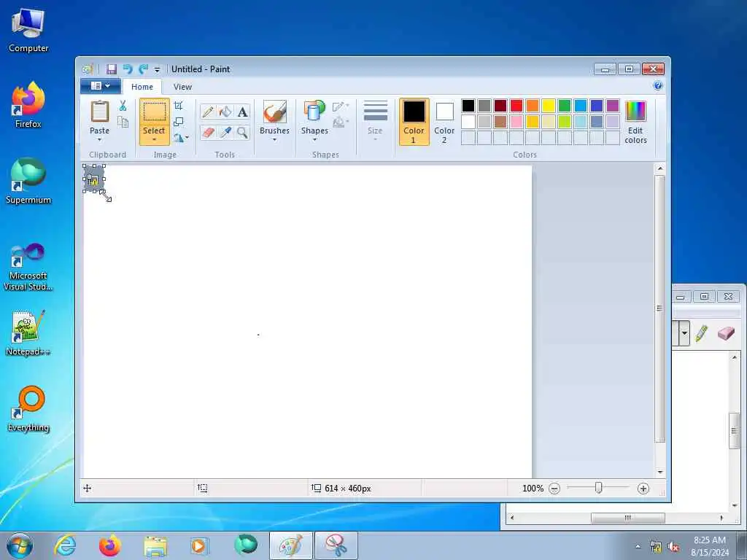The image size is (747, 560).
Task: Open Windows Media Player on taskbar
Action: pos(198,545)
